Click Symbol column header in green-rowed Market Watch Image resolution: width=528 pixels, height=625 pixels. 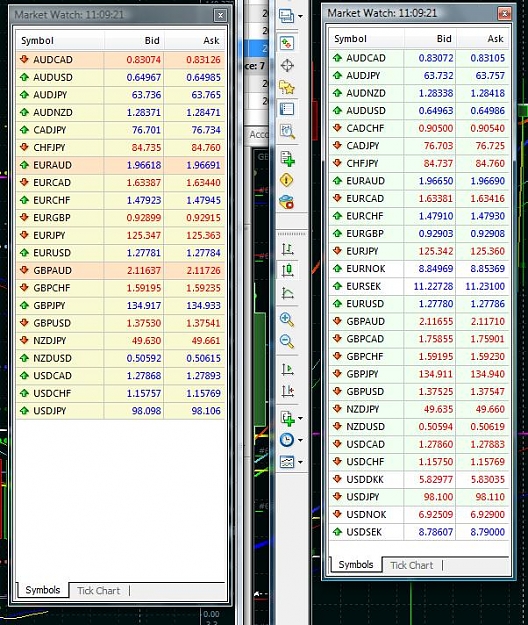(x=367, y=39)
